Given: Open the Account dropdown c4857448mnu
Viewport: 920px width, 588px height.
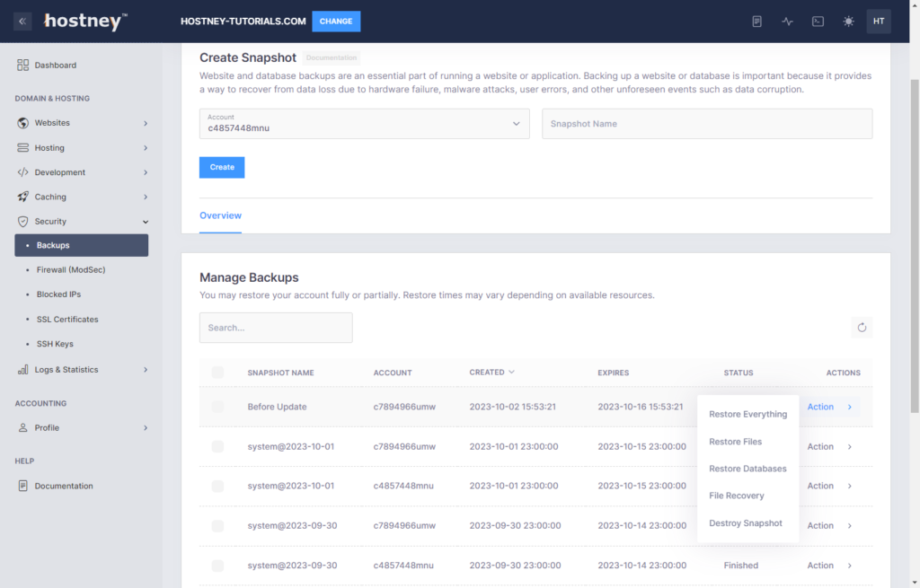Looking at the screenshot, I should [x=364, y=124].
